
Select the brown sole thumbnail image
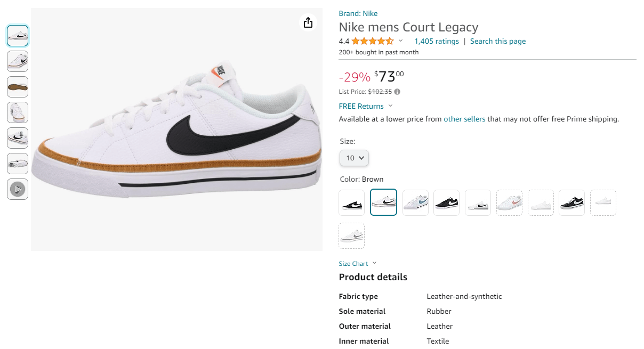coord(18,87)
